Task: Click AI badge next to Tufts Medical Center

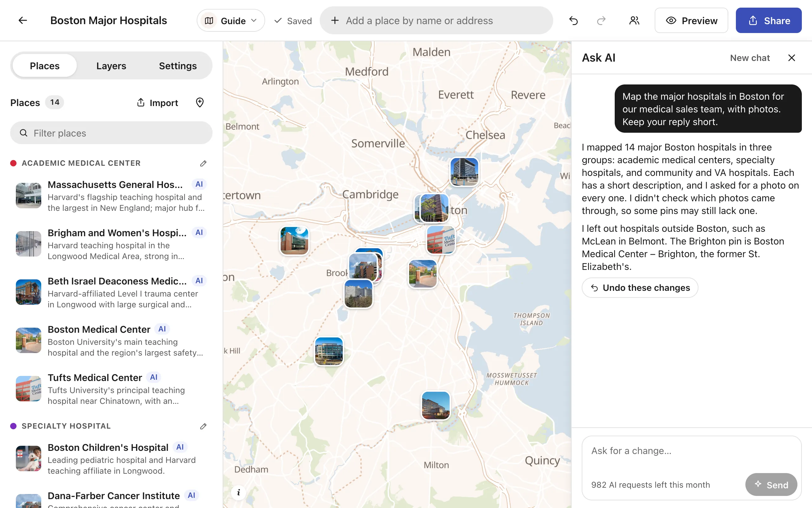Action: (x=154, y=377)
